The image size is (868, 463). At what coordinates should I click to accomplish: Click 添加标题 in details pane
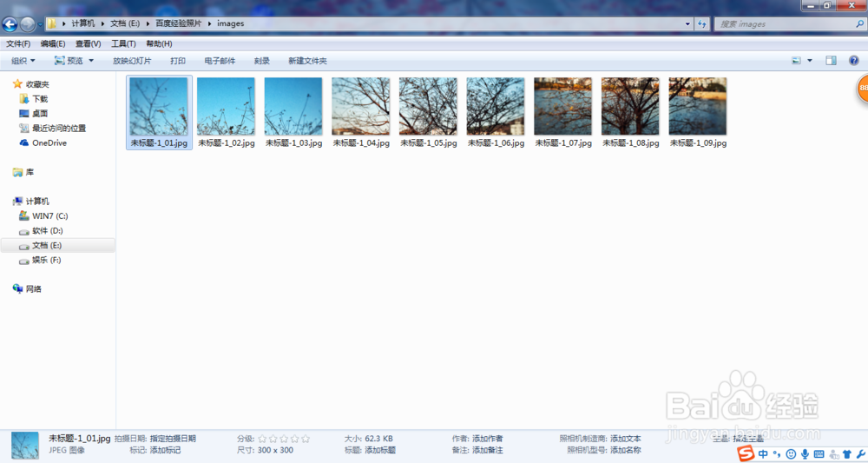[380, 450]
